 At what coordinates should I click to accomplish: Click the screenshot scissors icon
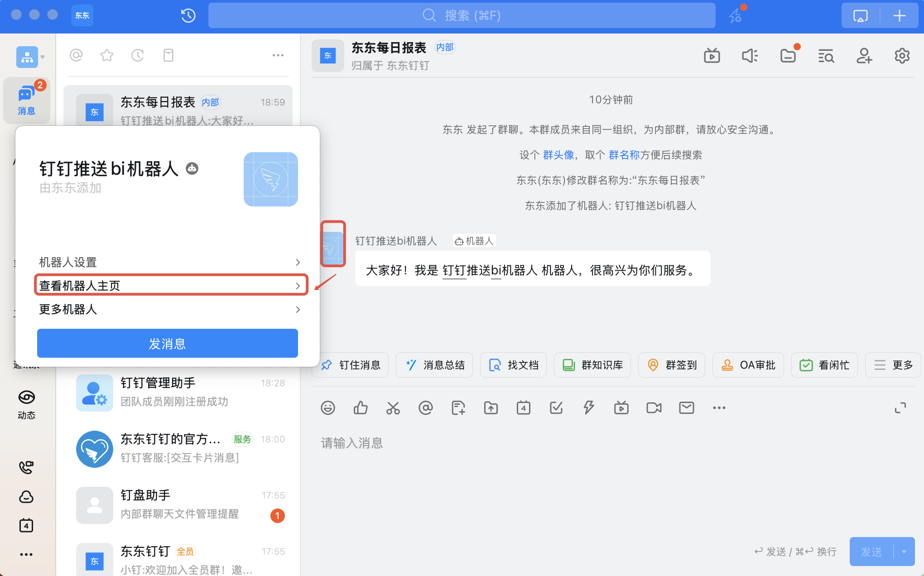[393, 408]
